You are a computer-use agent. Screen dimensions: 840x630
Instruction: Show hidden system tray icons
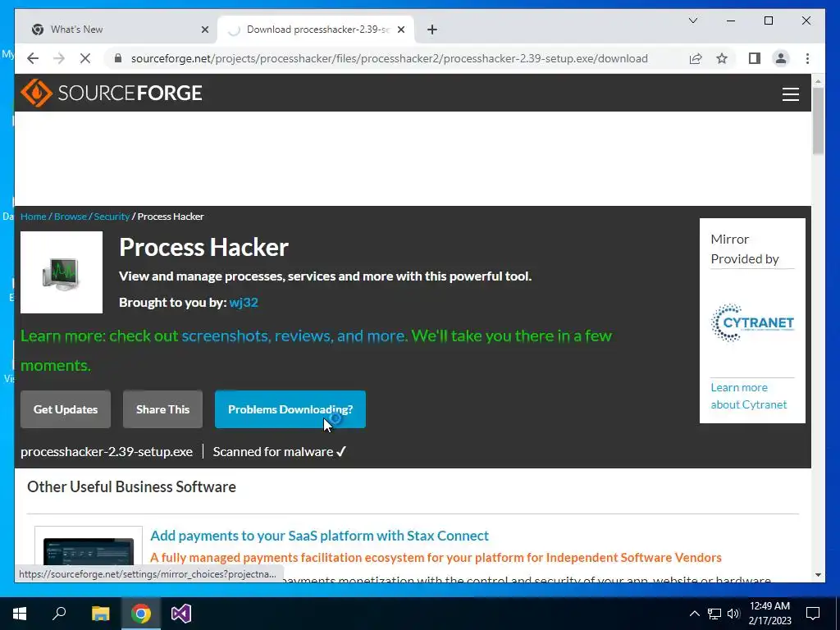[694, 614]
